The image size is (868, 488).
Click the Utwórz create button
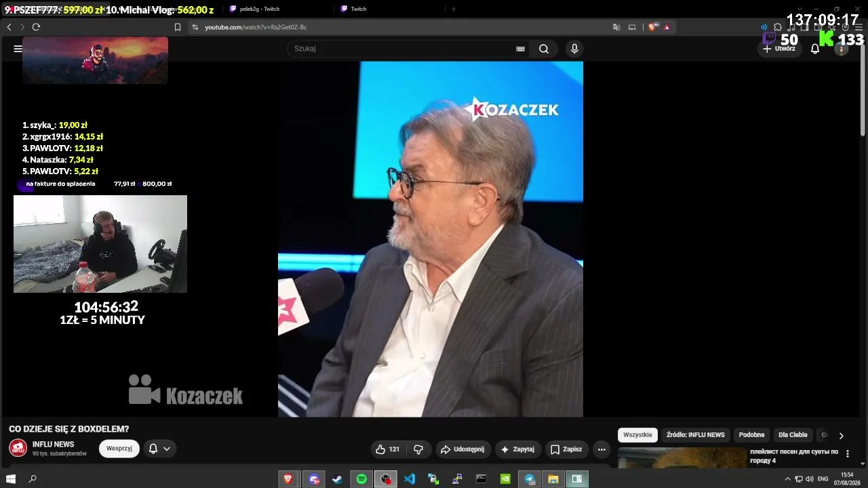778,49
